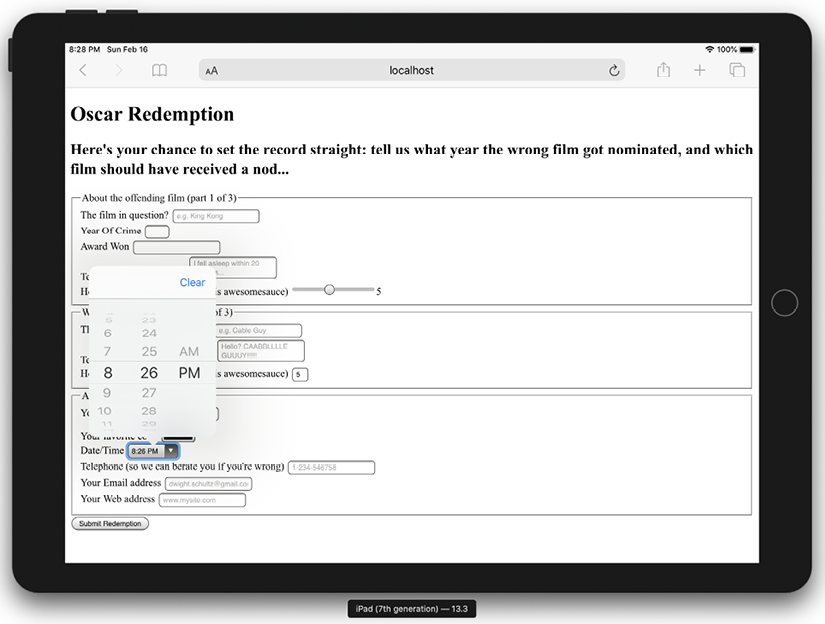Pick minute 25 in the time wheel
825x624 pixels.
tap(149, 352)
